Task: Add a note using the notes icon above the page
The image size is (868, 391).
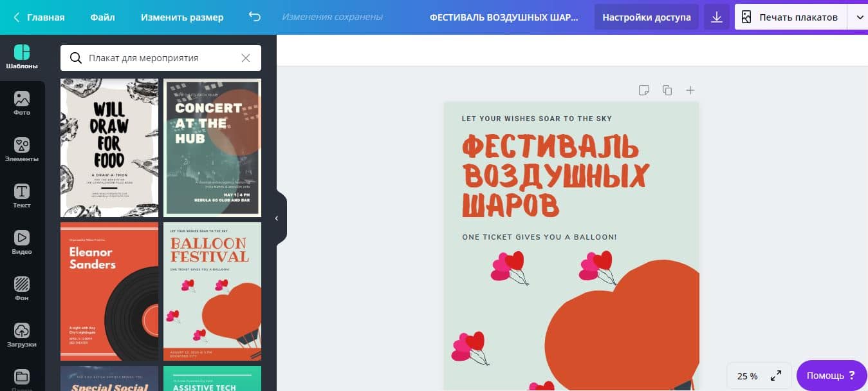Action: [644, 90]
